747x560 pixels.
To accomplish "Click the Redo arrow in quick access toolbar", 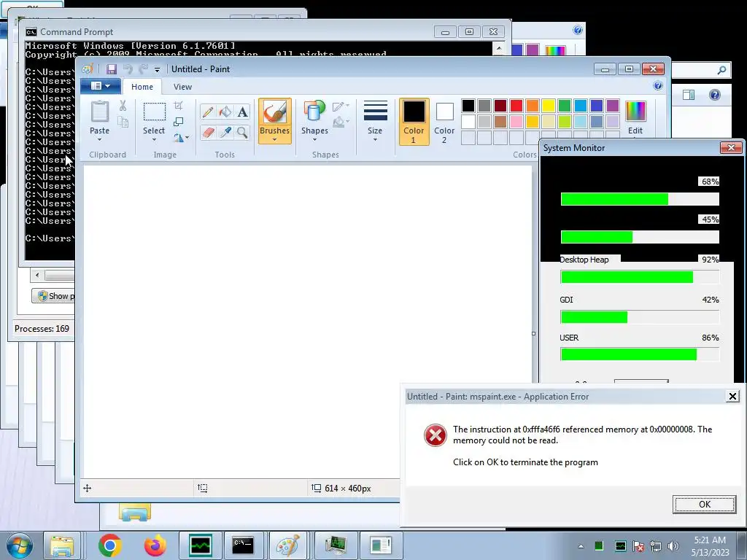I will click(143, 69).
